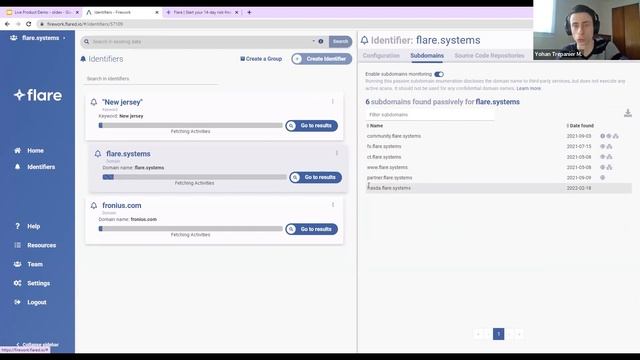This screenshot has width=640, height=360.
Task: Open the dropdown caret in the top search bar
Action: tap(313, 41)
